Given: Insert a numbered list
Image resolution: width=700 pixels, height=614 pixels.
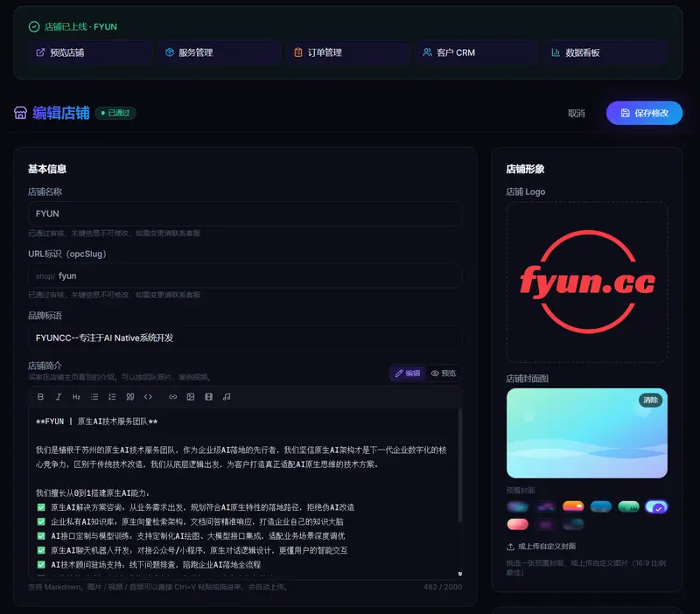Looking at the screenshot, I should click(x=112, y=397).
